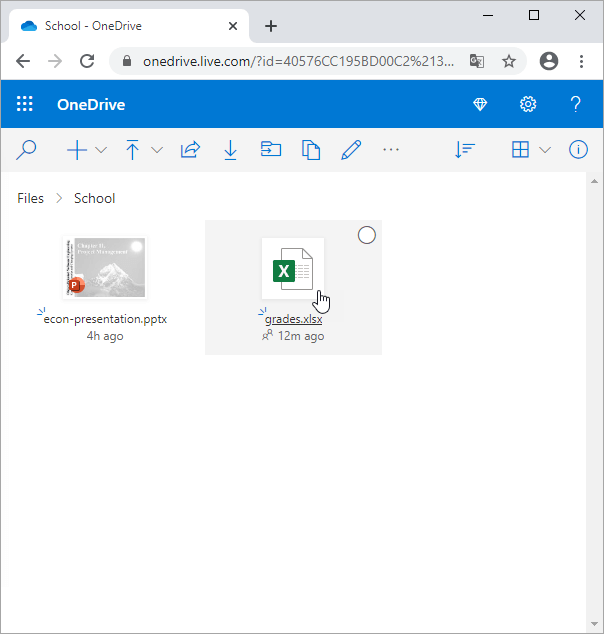The height and width of the screenshot is (634, 604).
Task: Click the Move to folder icon
Action: click(x=270, y=150)
